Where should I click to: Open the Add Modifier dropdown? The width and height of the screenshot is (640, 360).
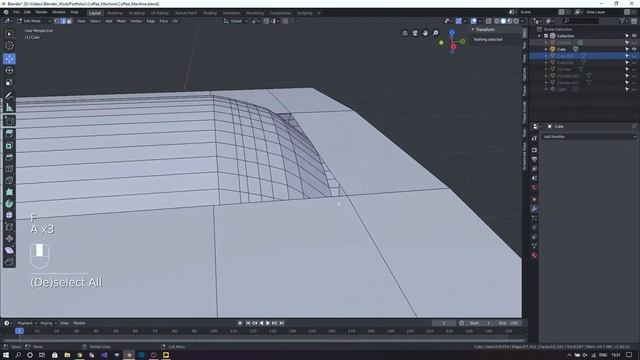[589, 137]
